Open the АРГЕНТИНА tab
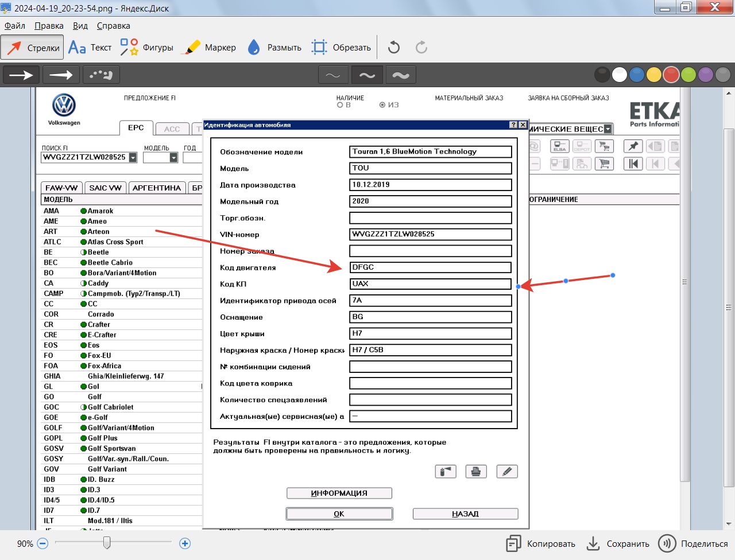 [x=157, y=188]
